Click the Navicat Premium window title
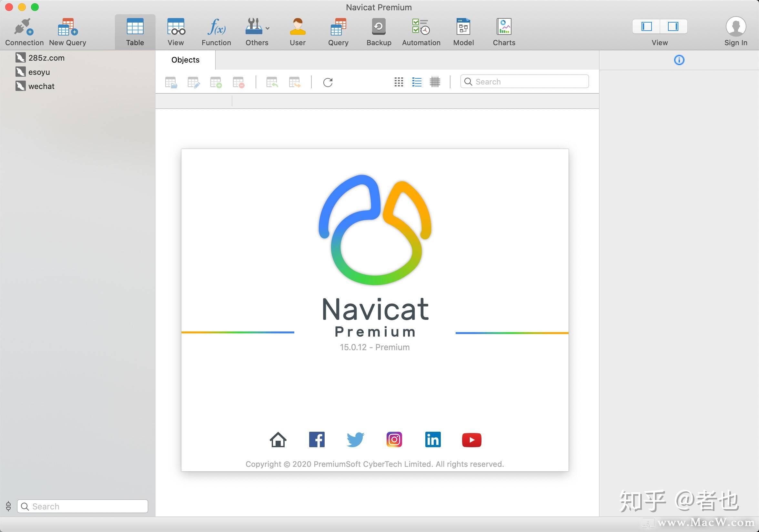Image resolution: width=759 pixels, height=532 pixels. point(379,7)
